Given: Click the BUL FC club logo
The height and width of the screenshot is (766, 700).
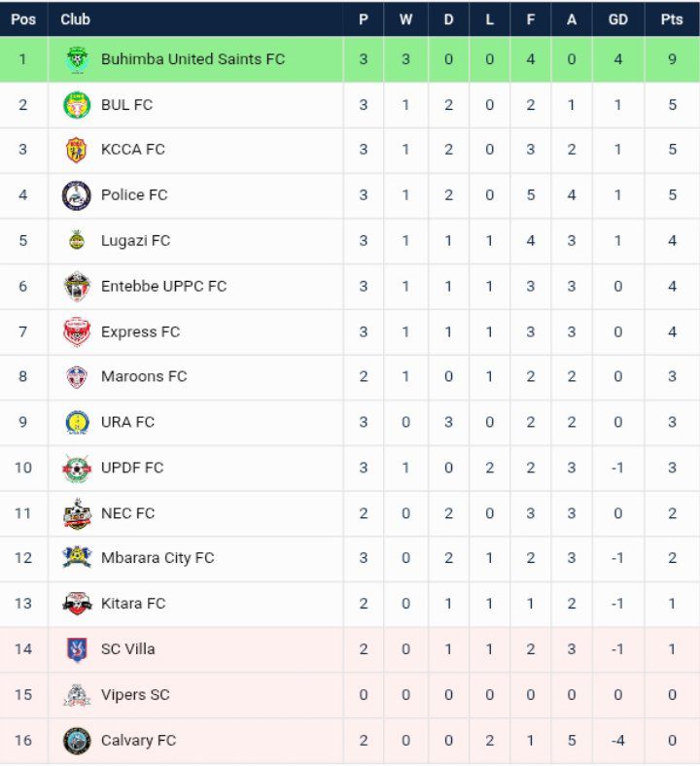Looking at the screenshot, I should (77, 105).
